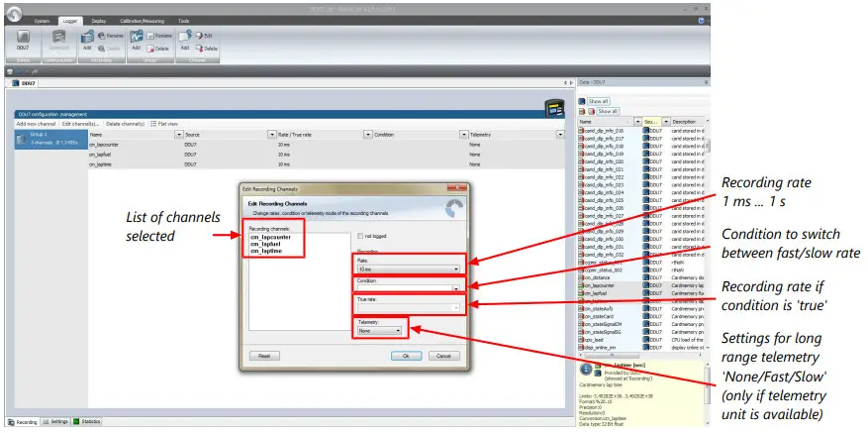
Task: Open the True rate dropdown in dialog
Action: [409, 307]
